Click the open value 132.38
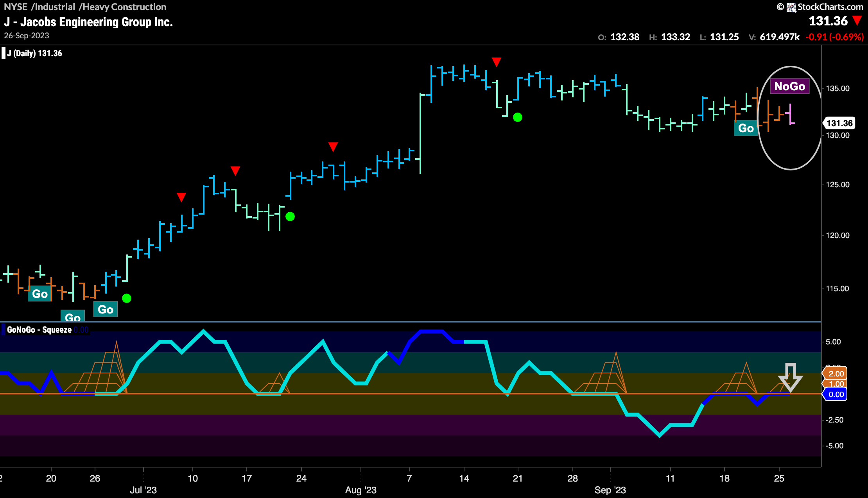Screen dimensions: 868x498 point(625,37)
